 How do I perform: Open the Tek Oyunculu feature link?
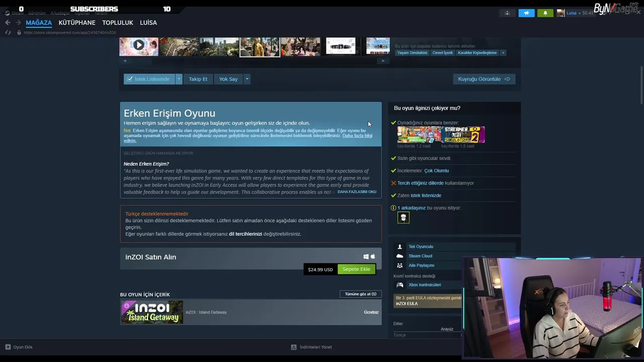421,247
